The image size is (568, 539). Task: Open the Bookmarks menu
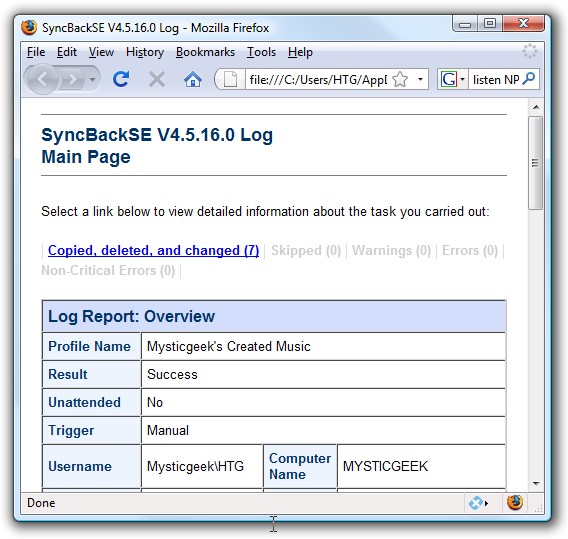pyautogui.click(x=205, y=52)
